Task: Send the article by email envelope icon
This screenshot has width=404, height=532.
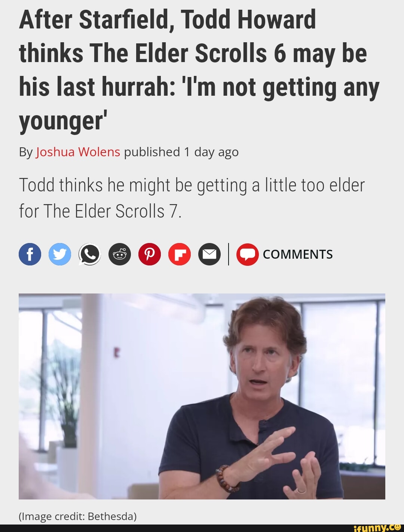Action: pyautogui.click(x=209, y=254)
